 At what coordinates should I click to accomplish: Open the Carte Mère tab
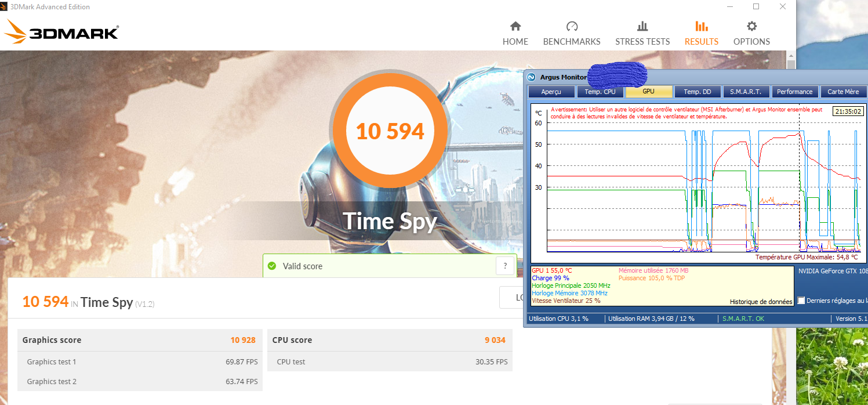[843, 92]
